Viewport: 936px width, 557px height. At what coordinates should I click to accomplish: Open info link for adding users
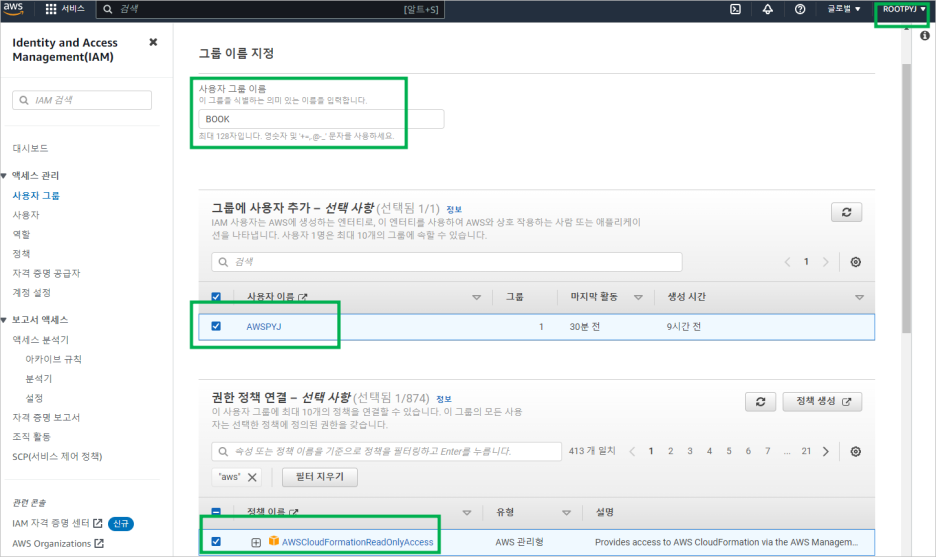[x=454, y=209]
